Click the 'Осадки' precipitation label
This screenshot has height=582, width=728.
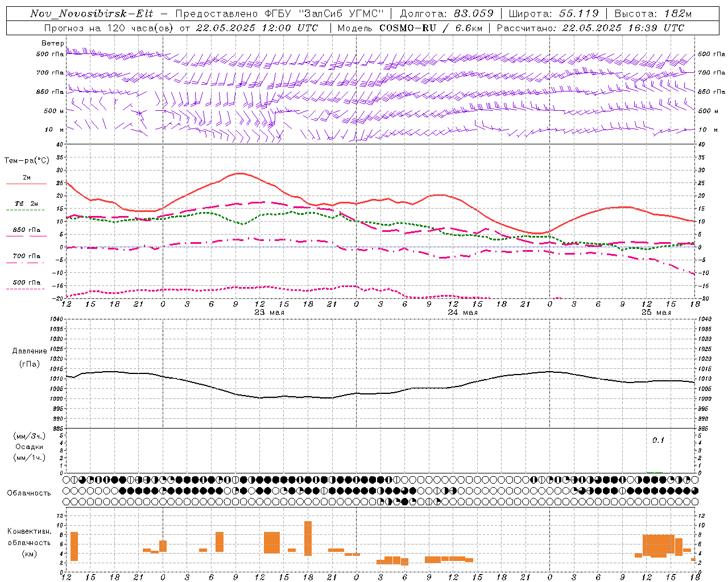coord(30,447)
